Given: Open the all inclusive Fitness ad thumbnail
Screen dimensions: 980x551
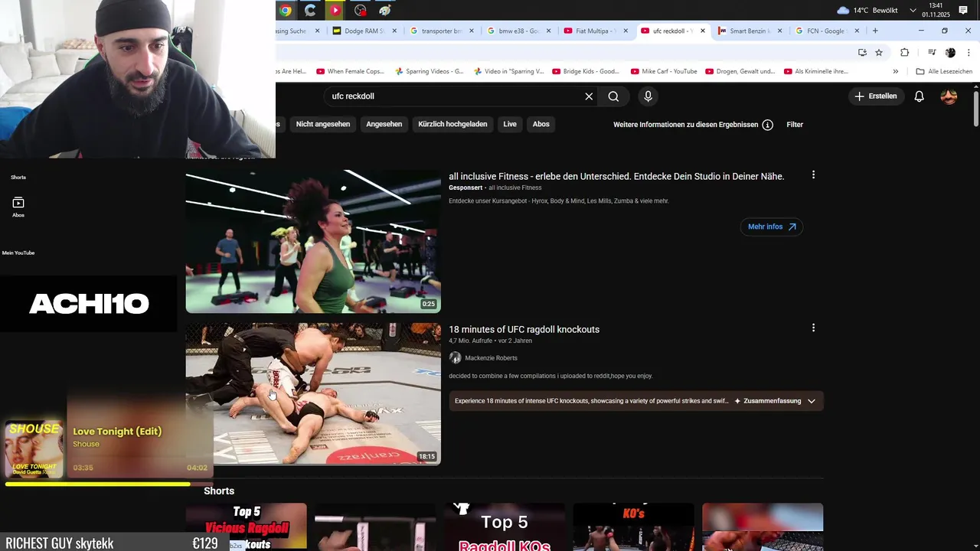Looking at the screenshot, I should click(313, 241).
